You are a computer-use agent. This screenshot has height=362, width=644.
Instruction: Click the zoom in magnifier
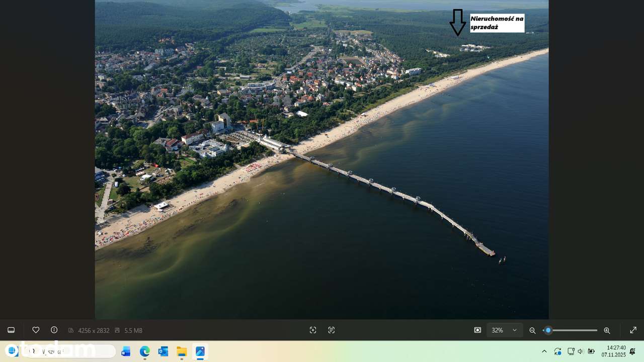(607, 330)
